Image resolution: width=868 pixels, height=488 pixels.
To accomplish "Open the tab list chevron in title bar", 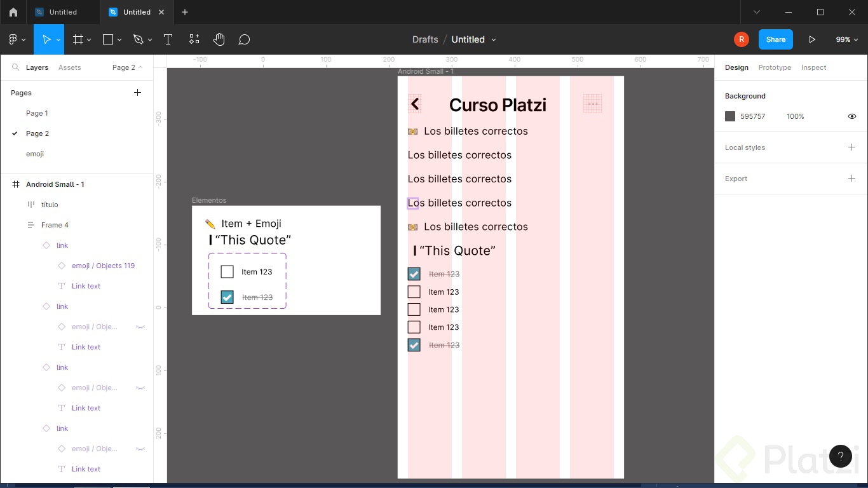I will tap(757, 12).
